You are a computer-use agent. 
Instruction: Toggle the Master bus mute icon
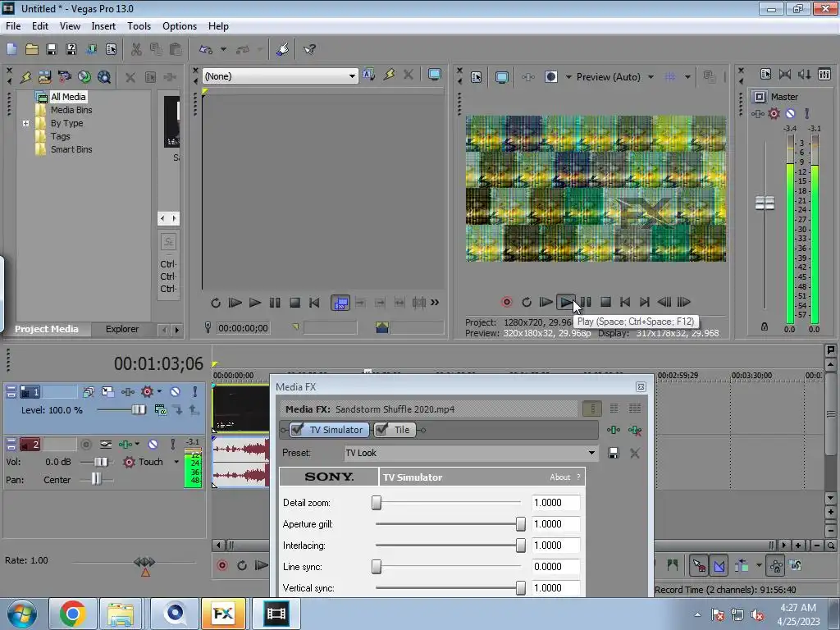click(790, 113)
